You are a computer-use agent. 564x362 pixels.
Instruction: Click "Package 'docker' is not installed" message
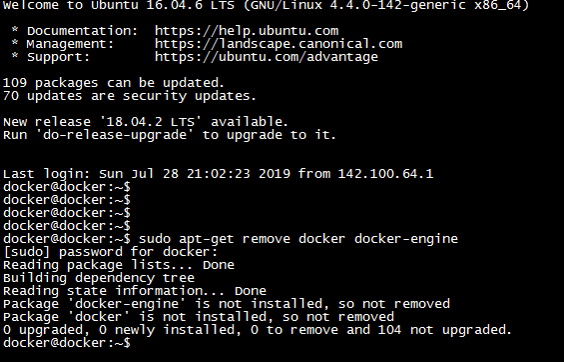(199, 317)
